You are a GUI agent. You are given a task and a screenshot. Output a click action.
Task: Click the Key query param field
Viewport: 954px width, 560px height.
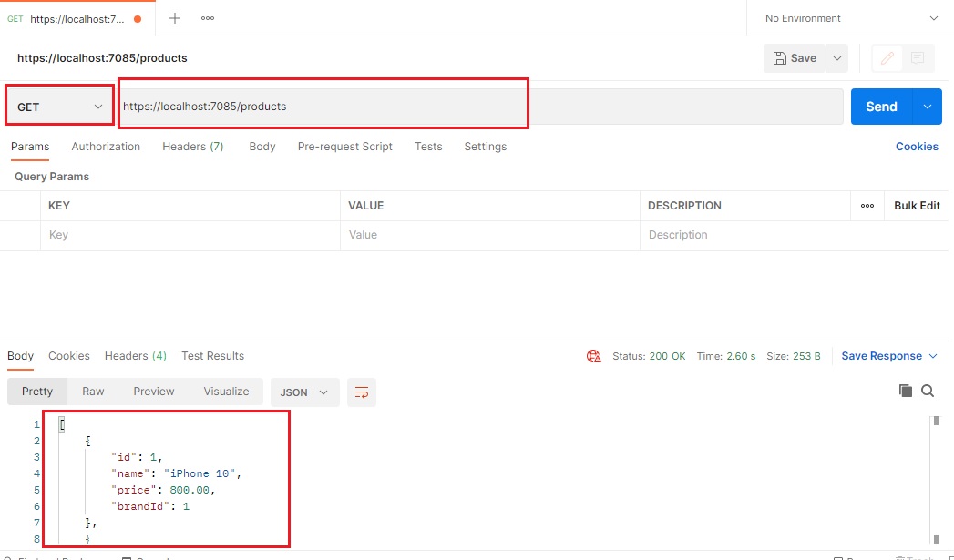(190, 235)
